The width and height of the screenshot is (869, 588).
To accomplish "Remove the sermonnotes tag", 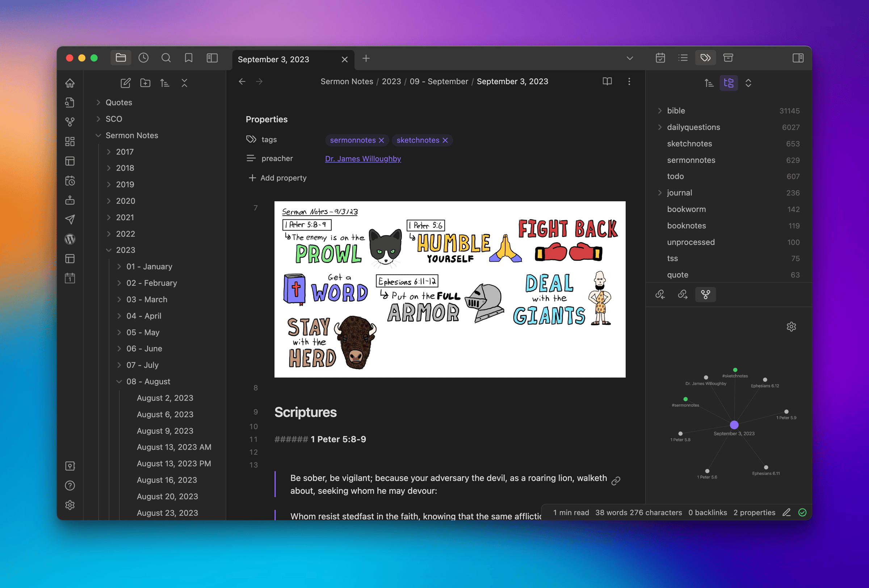I will 381,140.
